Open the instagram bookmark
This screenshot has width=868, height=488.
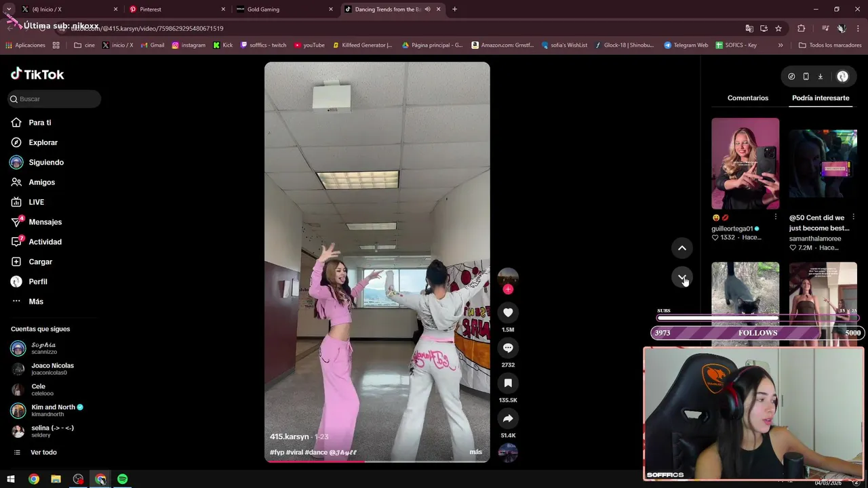pyautogui.click(x=189, y=45)
